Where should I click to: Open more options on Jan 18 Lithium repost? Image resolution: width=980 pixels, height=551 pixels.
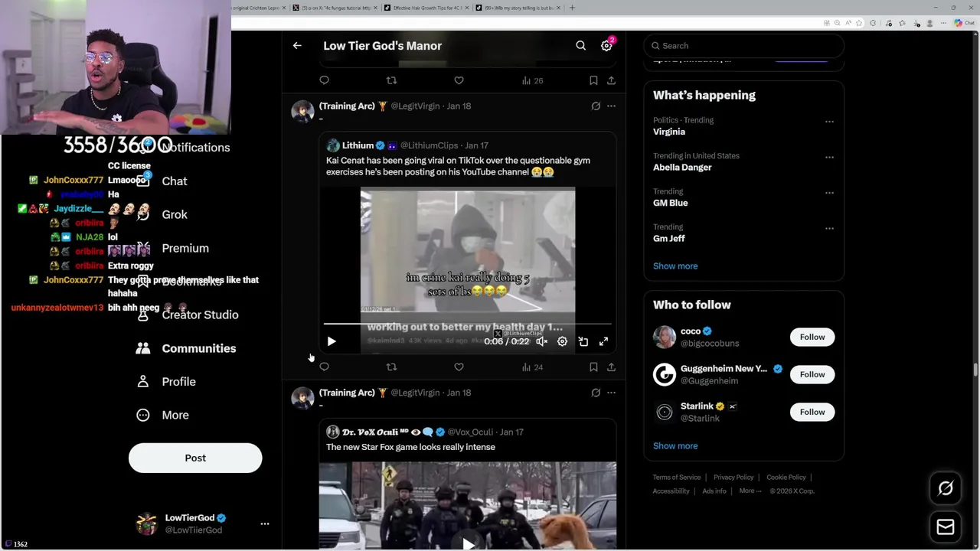tap(611, 106)
